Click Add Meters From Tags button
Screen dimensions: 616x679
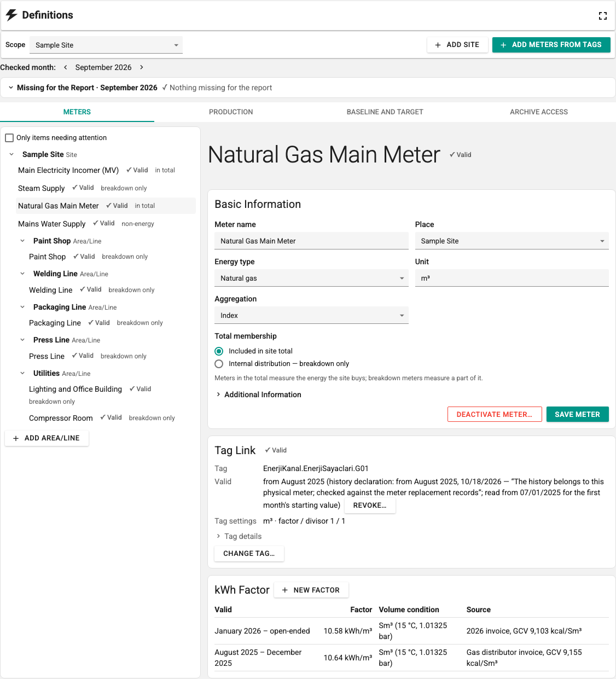pos(551,45)
